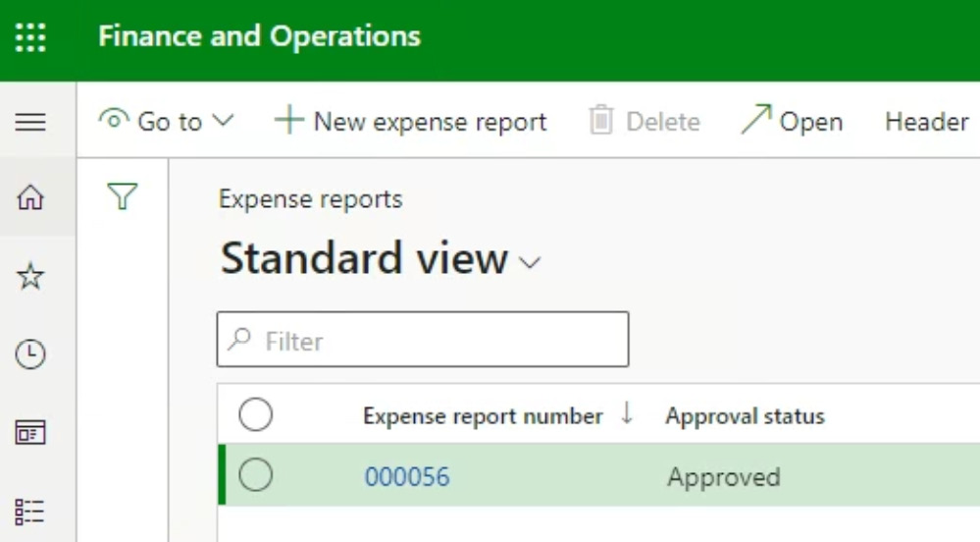Click the Approval status column header
The height and width of the screenshot is (542, 980).
(745, 416)
